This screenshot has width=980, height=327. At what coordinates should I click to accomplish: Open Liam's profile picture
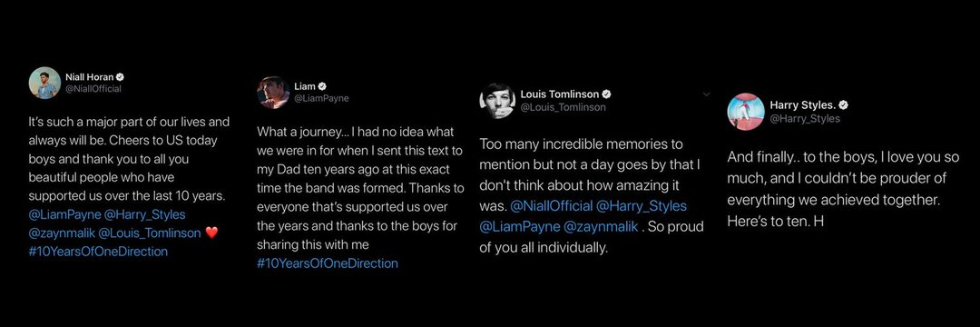[273, 93]
